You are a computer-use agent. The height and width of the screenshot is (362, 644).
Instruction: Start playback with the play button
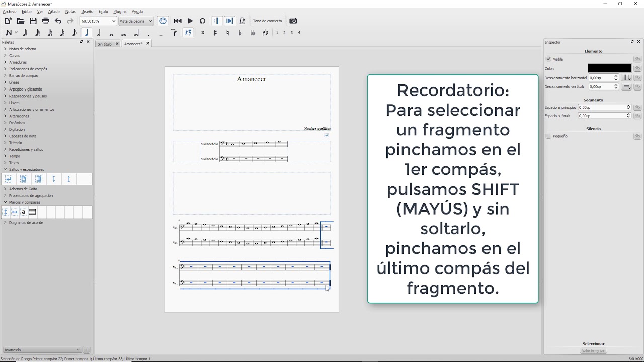190,21
